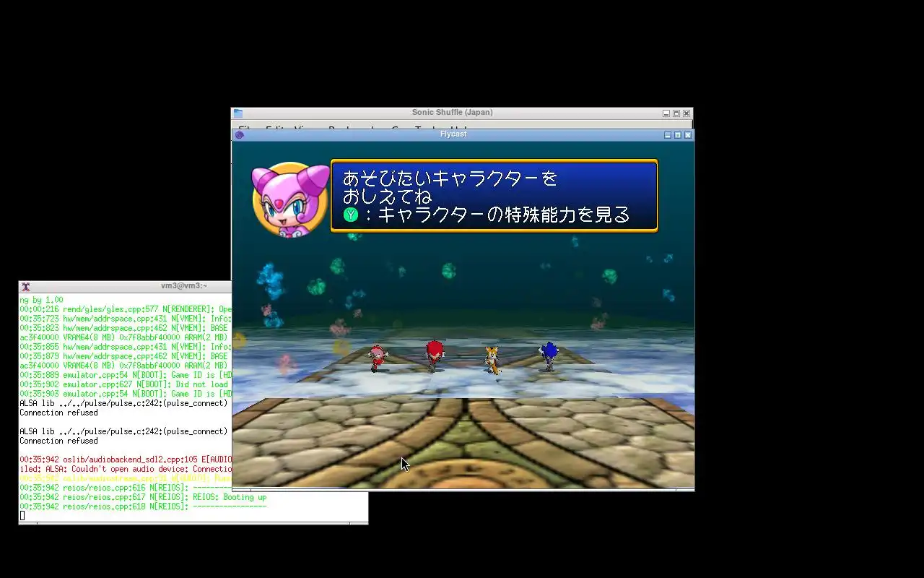
Task: Click the 00:35:903 emulator.cpp:54 log line
Action: pyautogui.click(x=126, y=394)
